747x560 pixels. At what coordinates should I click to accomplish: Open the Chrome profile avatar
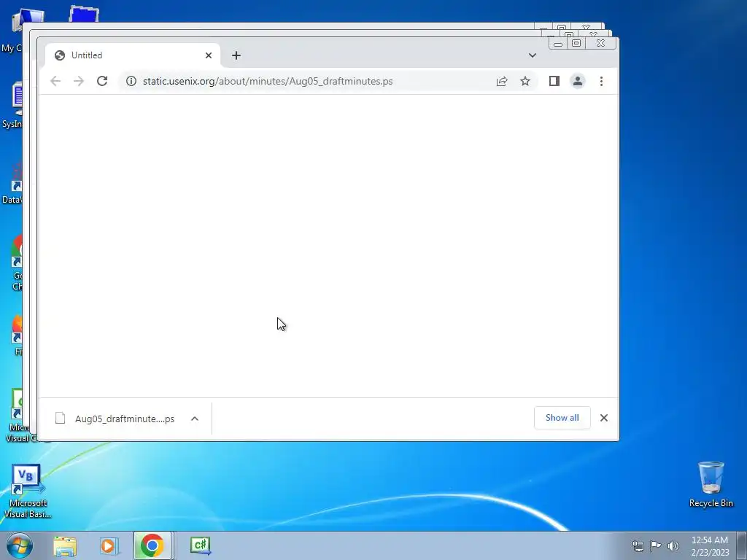(578, 81)
